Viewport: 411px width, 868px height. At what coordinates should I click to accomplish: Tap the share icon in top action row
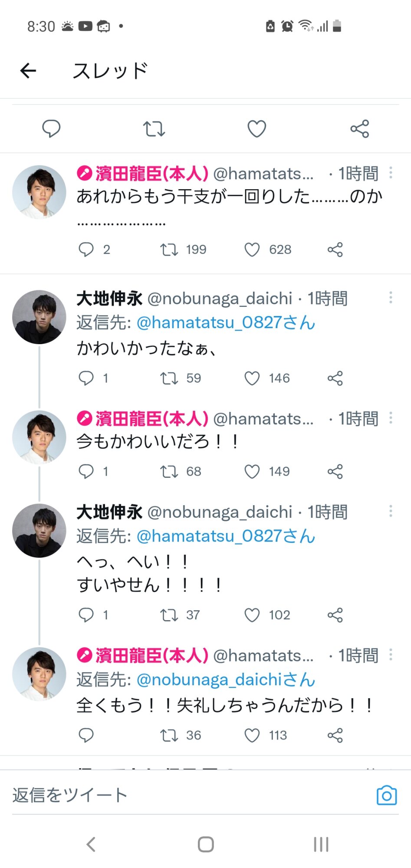click(359, 128)
